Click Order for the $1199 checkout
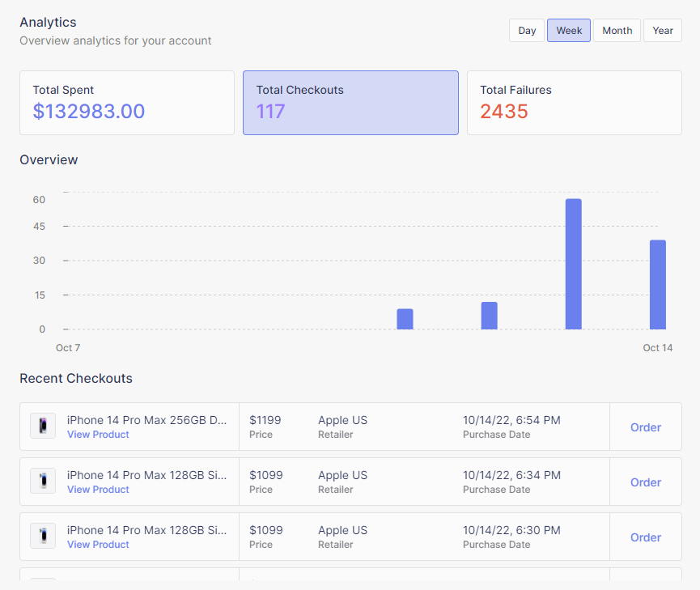Image resolution: width=700 pixels, height=590 pixels. pos(645,427)
